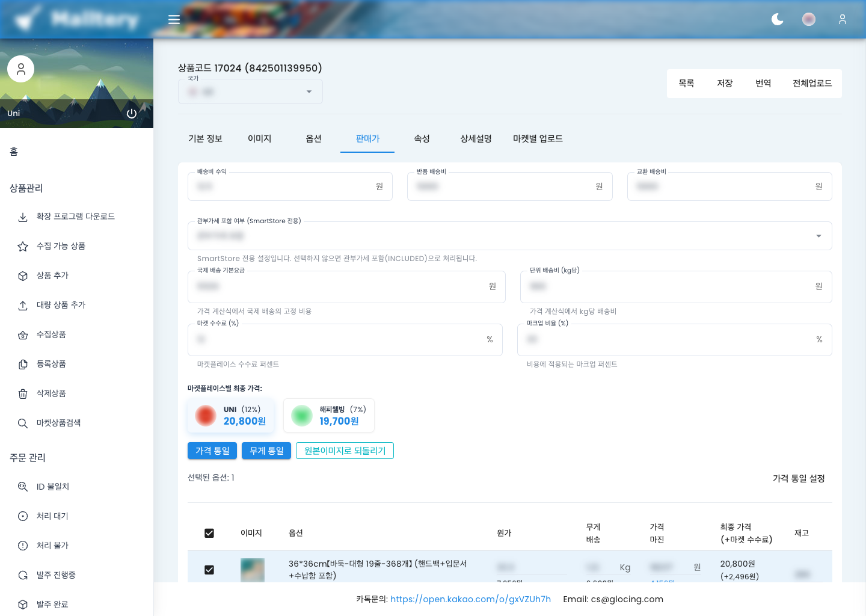Viewport: 866px width, 616px height.
Task: Click the magnifier icon for 마켓상품검색
Action: (x=23, y=423)
